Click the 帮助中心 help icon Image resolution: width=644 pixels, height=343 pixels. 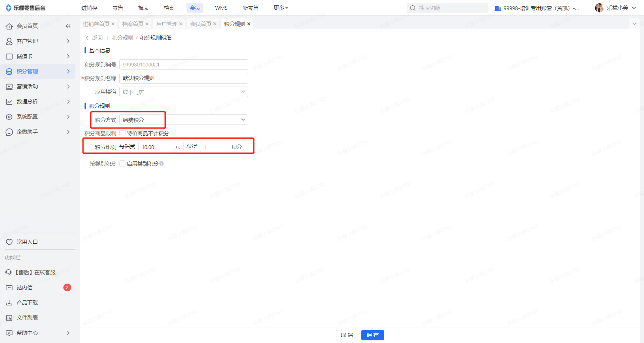pos(9,333)
